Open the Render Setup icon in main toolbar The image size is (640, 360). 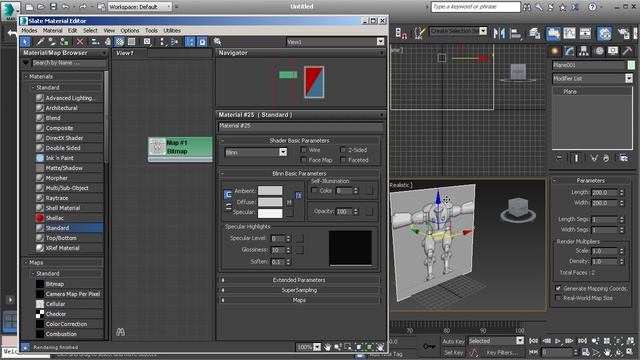[553, 33]
